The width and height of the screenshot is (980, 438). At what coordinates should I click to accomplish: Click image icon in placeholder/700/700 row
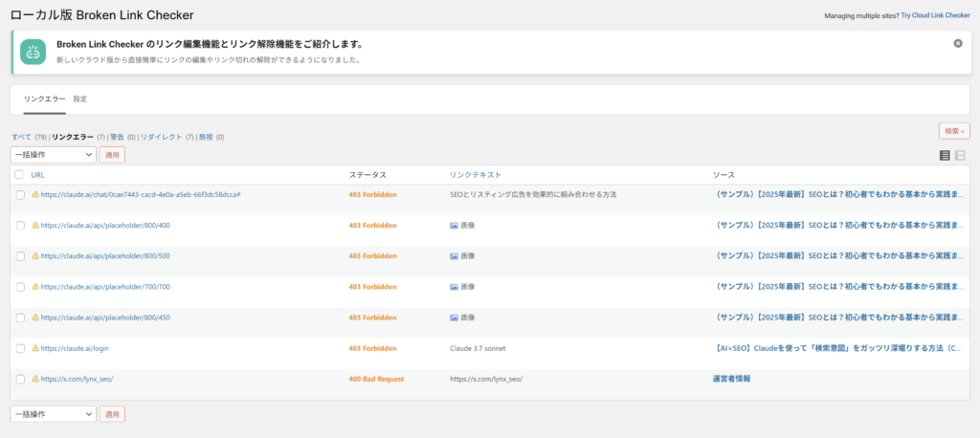click(x=455, y=287)
